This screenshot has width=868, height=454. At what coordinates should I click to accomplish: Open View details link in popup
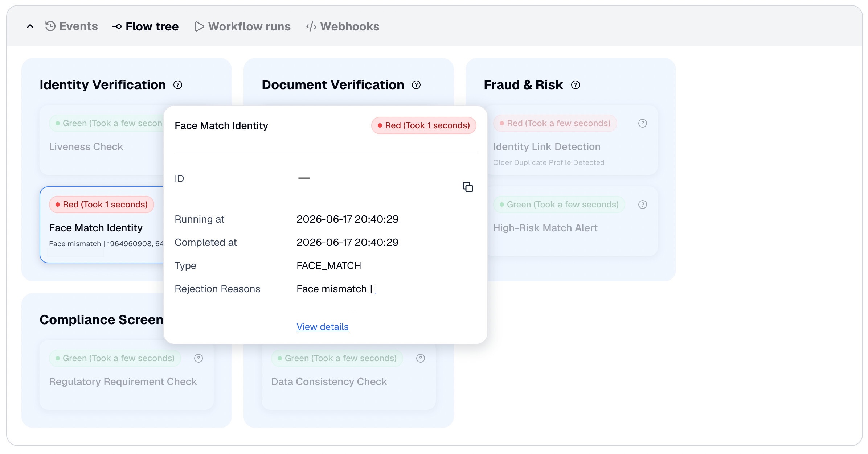[x=322, y=327]
